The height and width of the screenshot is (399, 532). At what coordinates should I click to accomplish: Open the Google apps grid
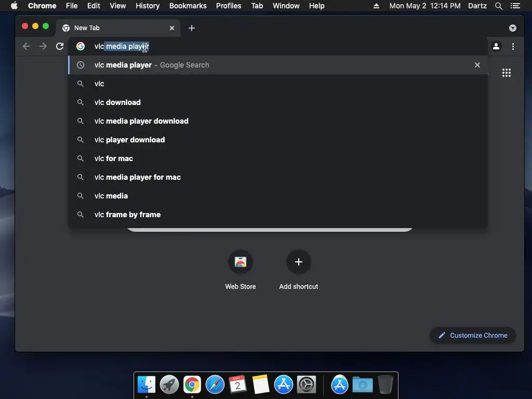pyautogui.click(x=506, y=73)
